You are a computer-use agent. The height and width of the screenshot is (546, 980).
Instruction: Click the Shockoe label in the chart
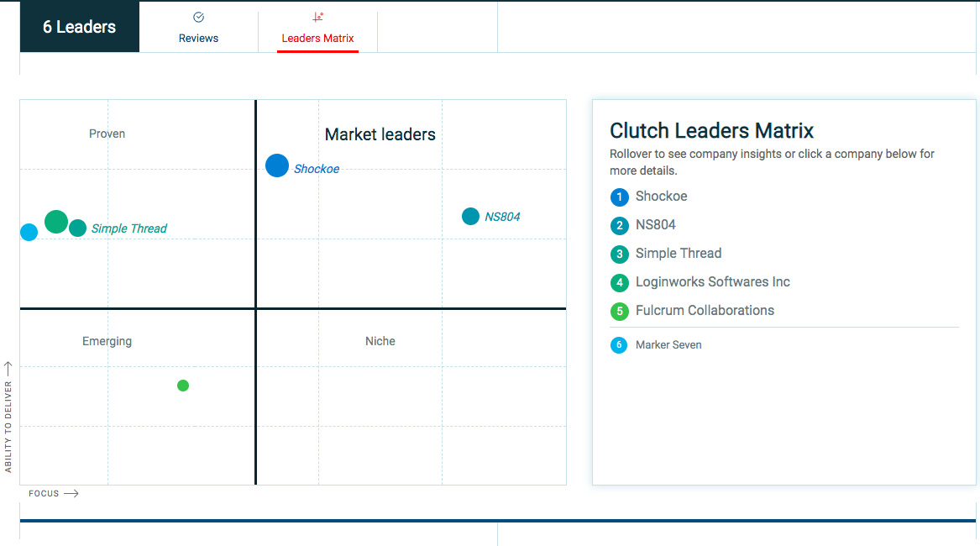(317, 169)
